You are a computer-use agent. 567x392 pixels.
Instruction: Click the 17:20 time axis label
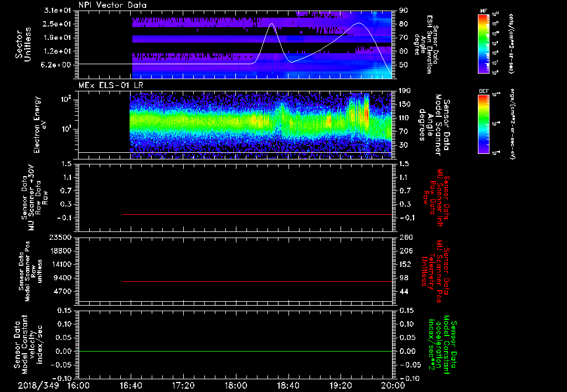(183, 385)
